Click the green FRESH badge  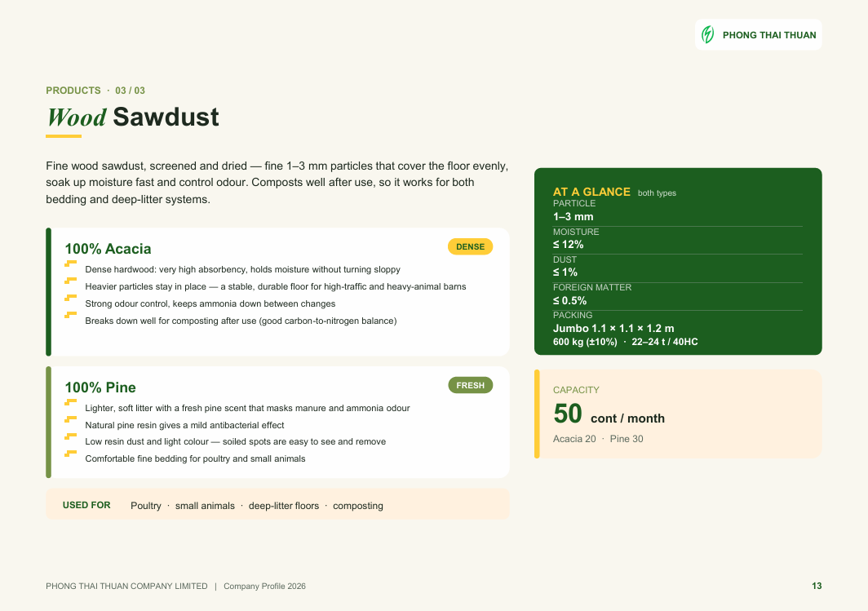pyautogui.click(x=470, y=385)
